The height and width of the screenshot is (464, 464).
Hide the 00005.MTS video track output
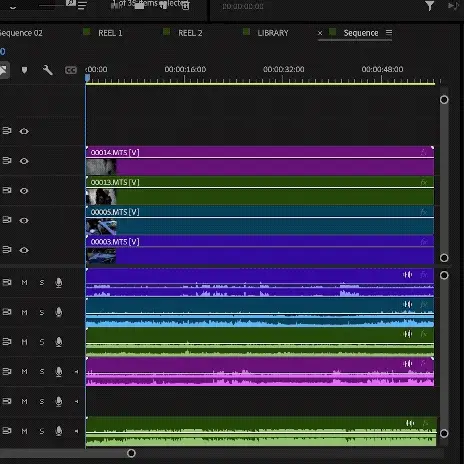point(24,220)
